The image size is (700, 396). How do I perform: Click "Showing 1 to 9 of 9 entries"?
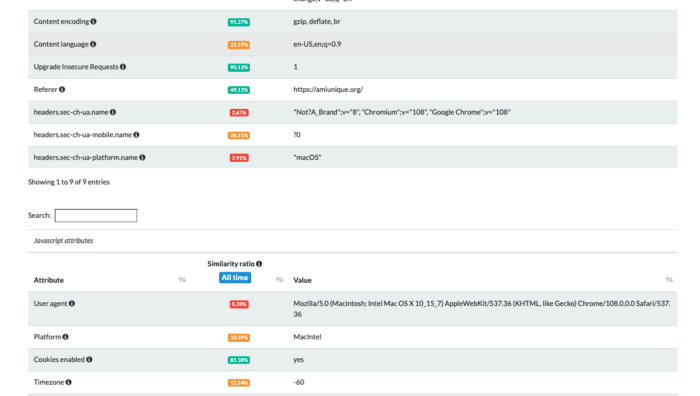69,182
